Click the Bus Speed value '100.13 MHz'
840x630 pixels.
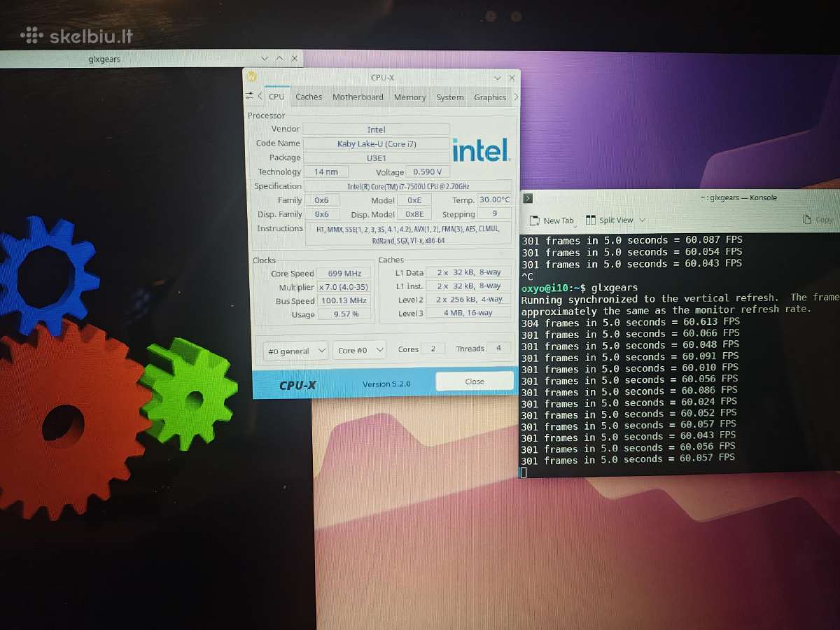coord(344,301)
